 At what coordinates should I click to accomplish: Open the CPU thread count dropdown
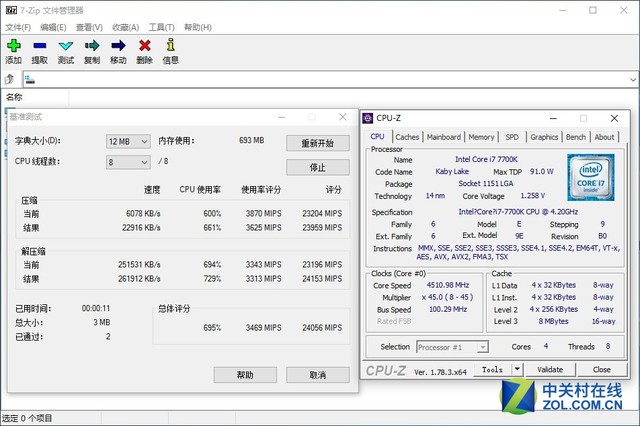128,162
